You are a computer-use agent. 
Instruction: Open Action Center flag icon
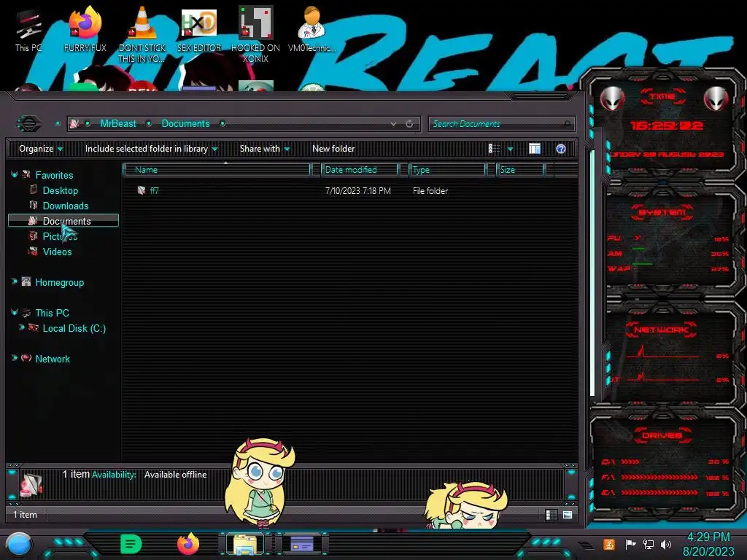click(x=631, y=544)
